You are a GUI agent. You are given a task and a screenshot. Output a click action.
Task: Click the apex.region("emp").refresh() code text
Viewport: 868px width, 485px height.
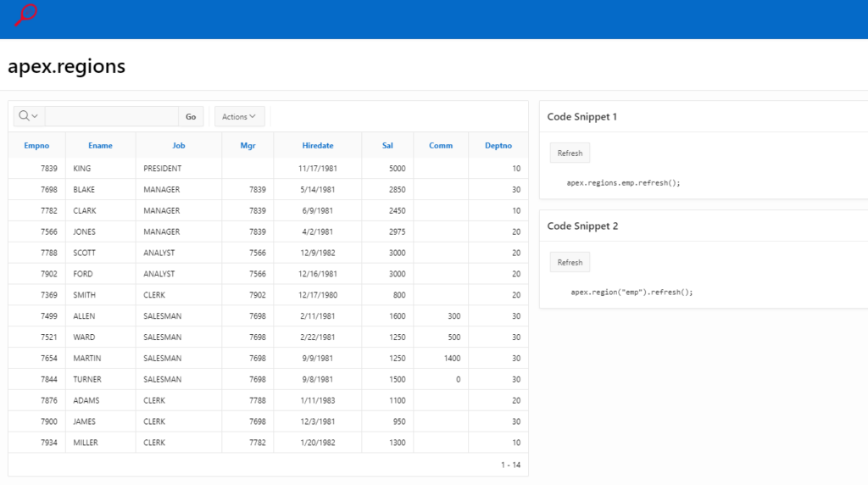(x=632, y=292)
